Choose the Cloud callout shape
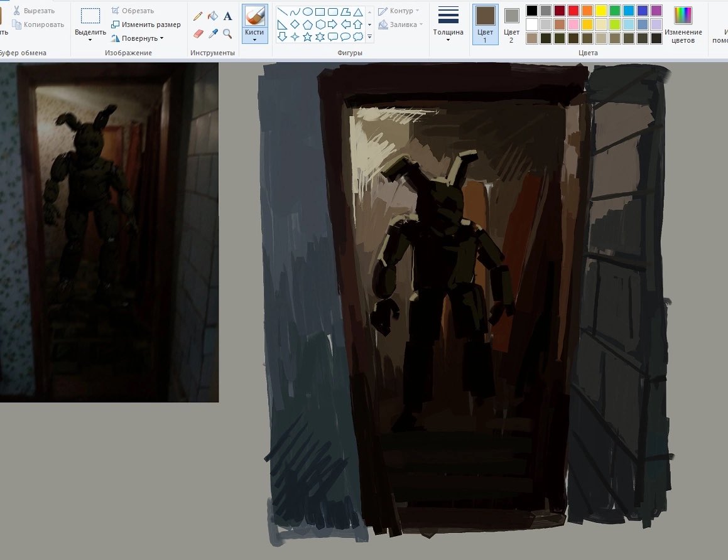This screenshot has height=560, width=728. [x=357, y=36]
